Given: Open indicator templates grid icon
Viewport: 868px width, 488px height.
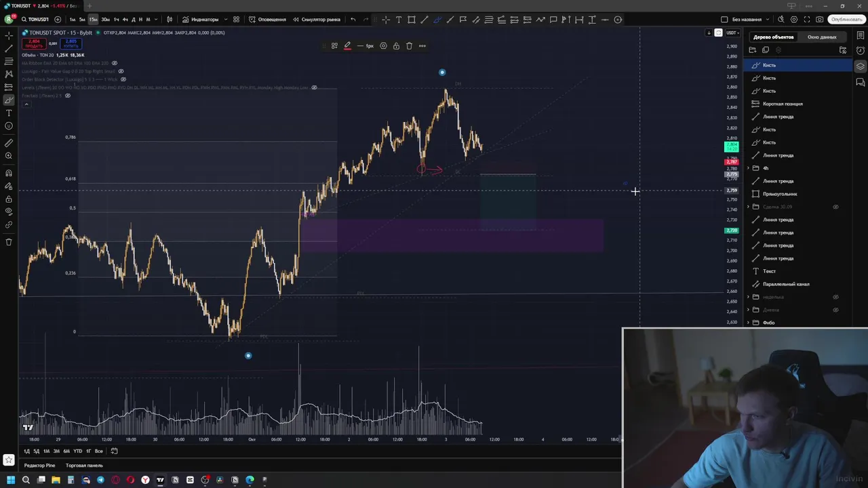Looking at the screenshot, I should click(x=236, y=20).
